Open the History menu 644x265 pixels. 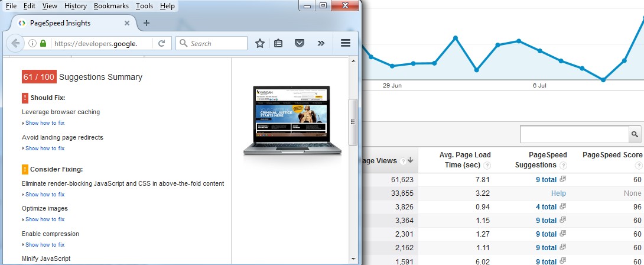tap(76, 6)
